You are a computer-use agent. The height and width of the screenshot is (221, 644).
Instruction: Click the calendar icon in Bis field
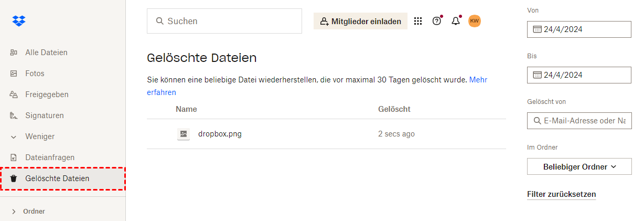[537, 75]
